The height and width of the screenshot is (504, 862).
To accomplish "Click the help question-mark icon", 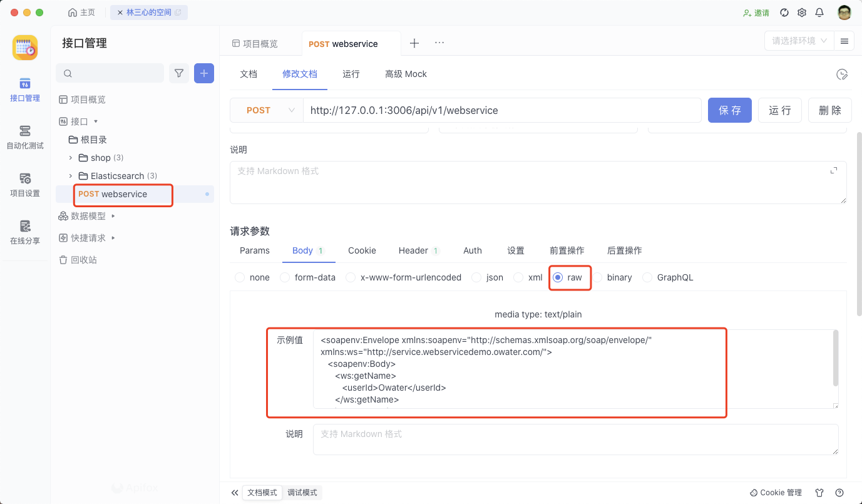I will pyautogui.click(x=839, y=493).
